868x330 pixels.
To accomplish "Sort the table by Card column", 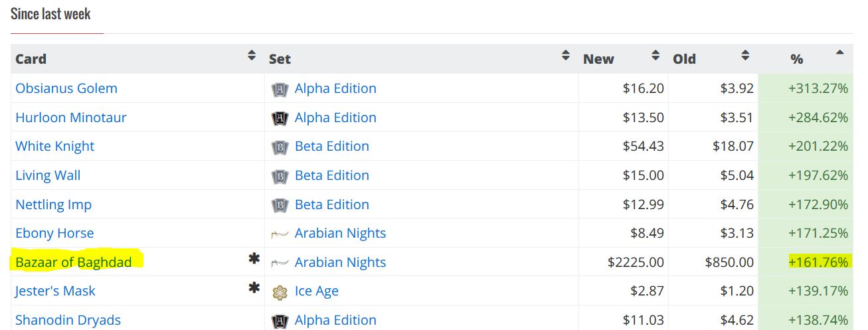I will [252, 56].
